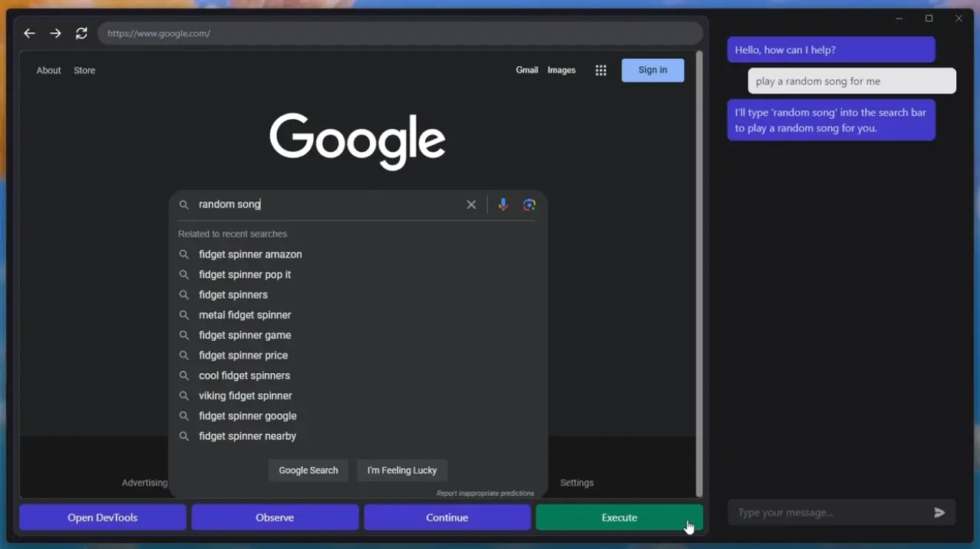This screenshot has width=980, height=549.
Task: Click the 'Hello, how can I help?' message
Action: (831, 50)
